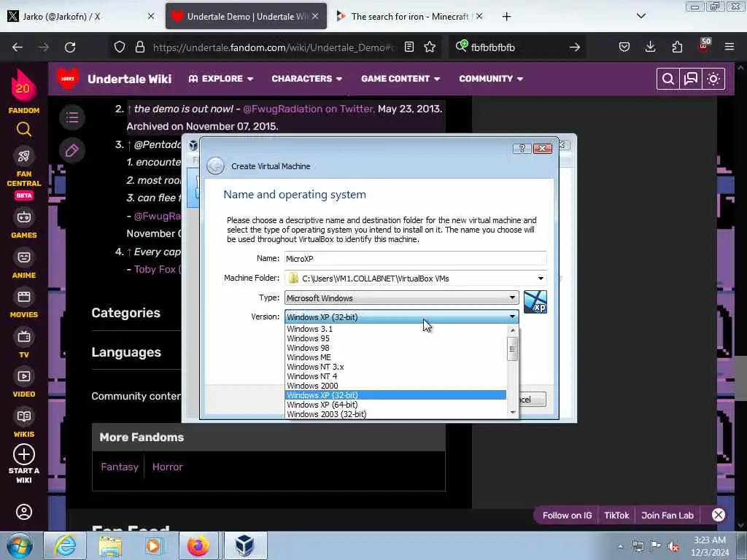Image resolution: width=747 pixels, height=560 pixels.
Task: Go back in Create Virtual Machine wizard
Action: click(215, 166)
